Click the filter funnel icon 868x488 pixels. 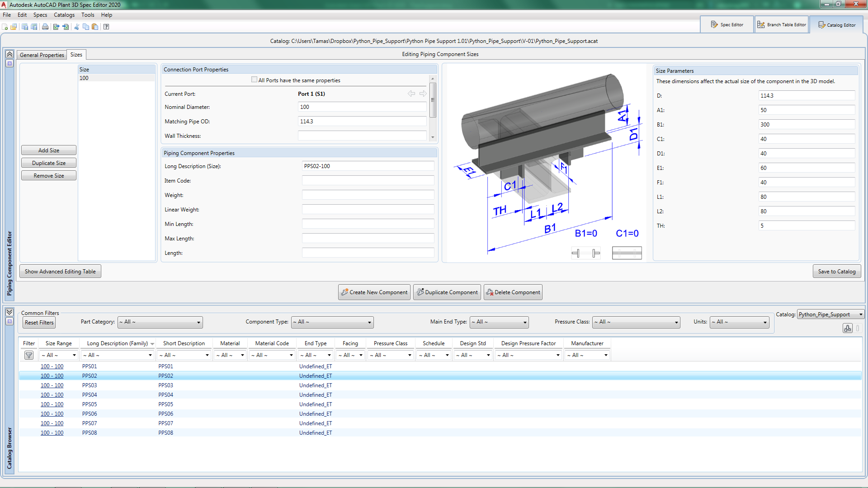(x=29, y=355)
